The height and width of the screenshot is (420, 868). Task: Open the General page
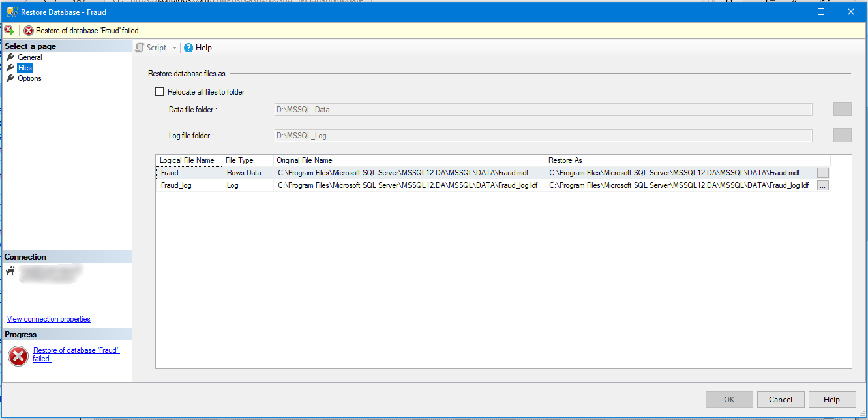(30, 57)
